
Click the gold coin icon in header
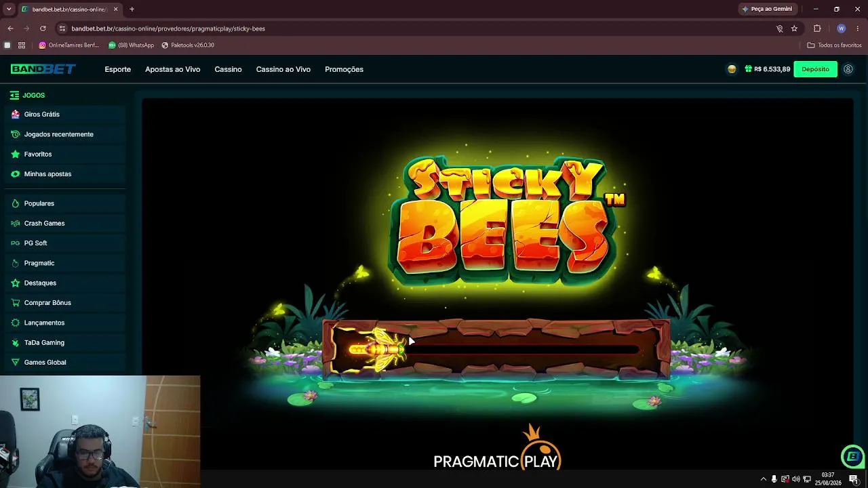click(x=732, y=69)
